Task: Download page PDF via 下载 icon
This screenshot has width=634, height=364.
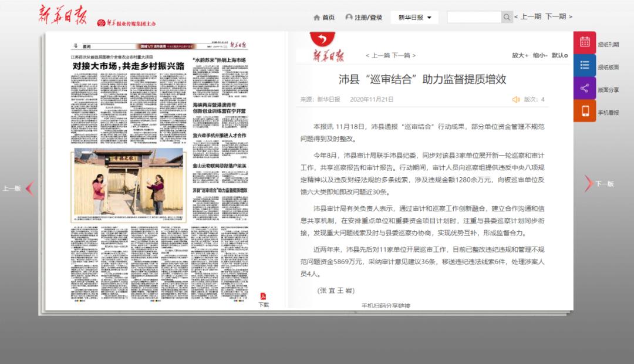Action: click(x=263, y=299)
